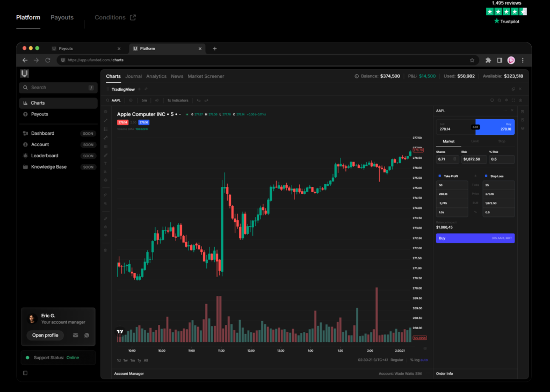The height and width of the screenshot is (392, 550).
Task: Take a chart snapshot with camera icon
Action: 520,100
